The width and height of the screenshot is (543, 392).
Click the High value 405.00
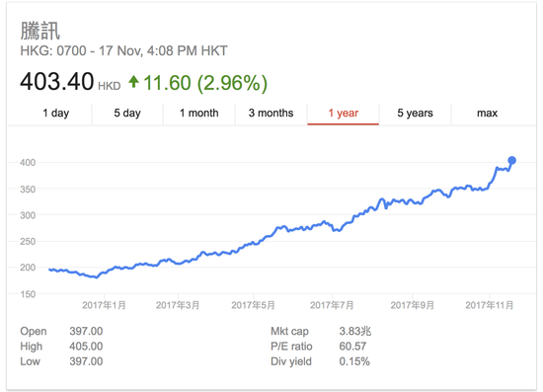86,347
